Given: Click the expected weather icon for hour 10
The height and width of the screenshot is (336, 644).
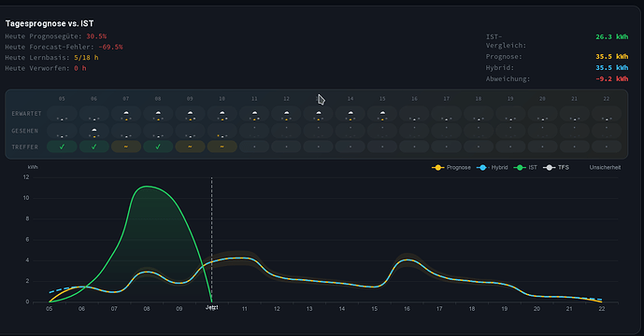Looking at the screenshot, I should click(x=222, y=114).
